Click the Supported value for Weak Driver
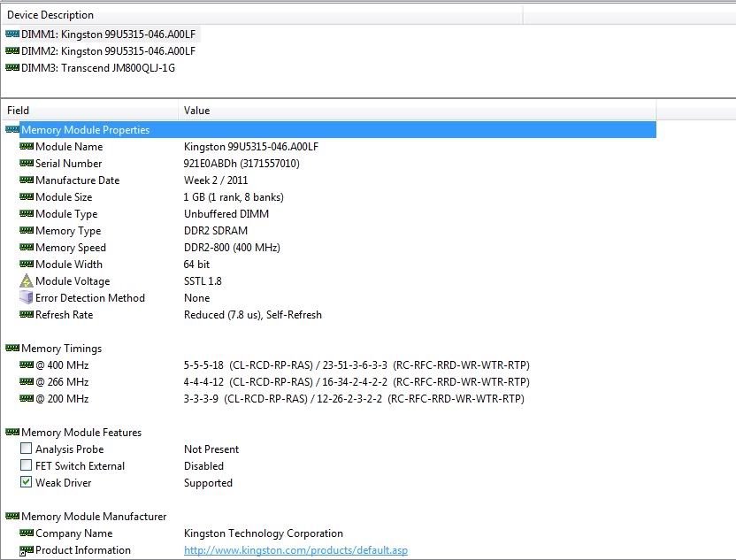The image size is (736, 560). [x=209, y=483]
